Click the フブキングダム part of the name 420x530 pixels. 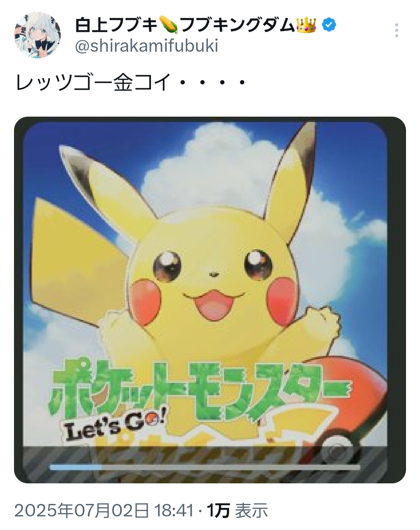tap(237, 26)
